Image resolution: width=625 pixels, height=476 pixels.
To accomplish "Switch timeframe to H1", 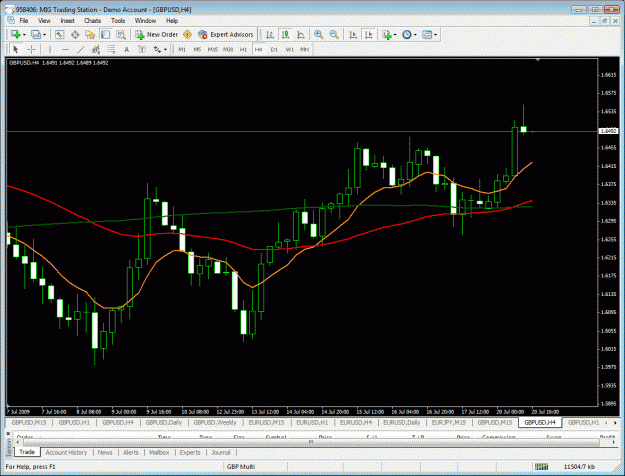I will click(x=243, y=49).
